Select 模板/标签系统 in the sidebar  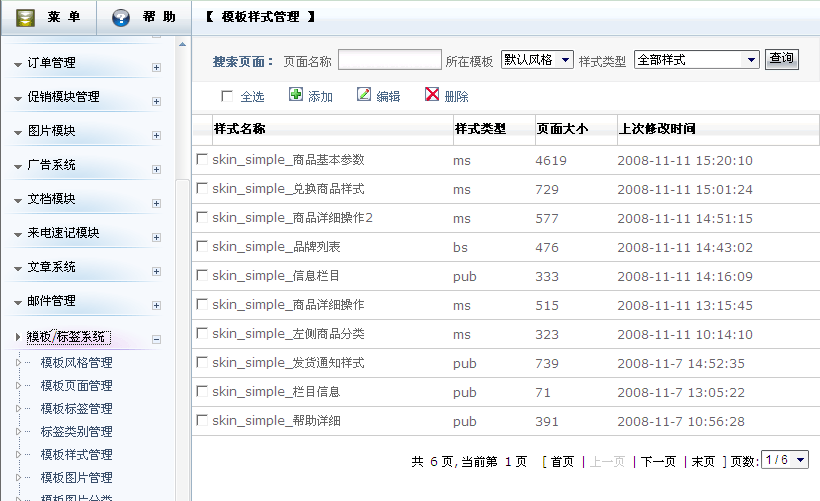[x=69, y=337]
